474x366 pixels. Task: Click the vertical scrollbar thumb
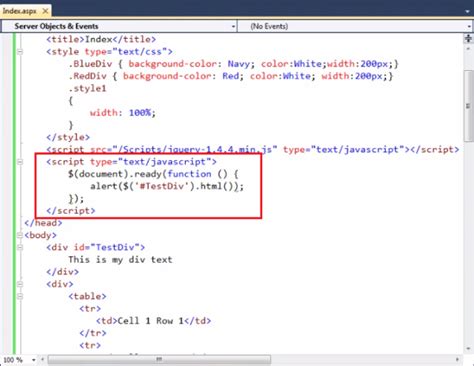point(468,106)
